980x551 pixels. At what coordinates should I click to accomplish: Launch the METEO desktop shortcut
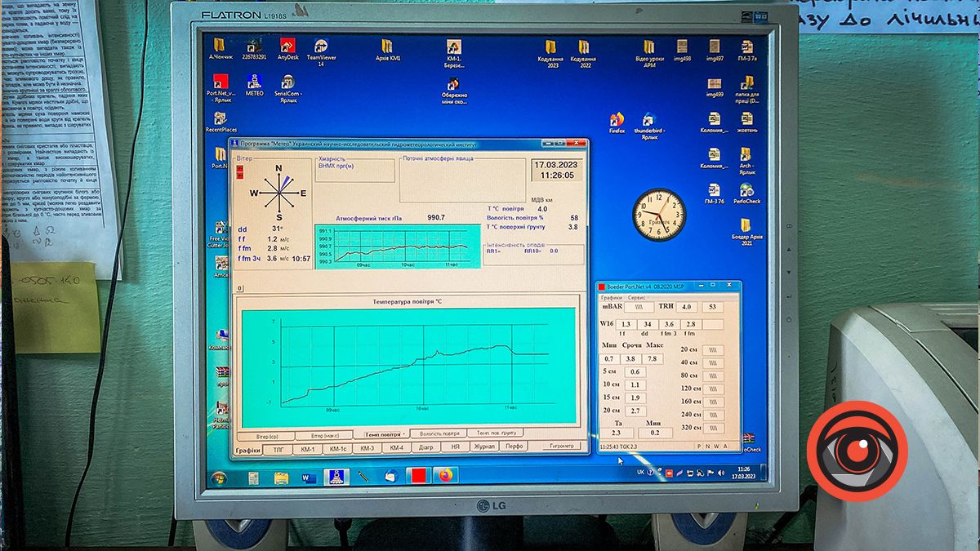point(254,82)
